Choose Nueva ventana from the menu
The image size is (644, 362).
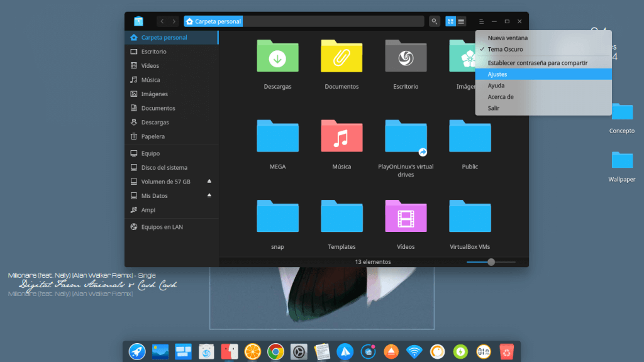508,38
